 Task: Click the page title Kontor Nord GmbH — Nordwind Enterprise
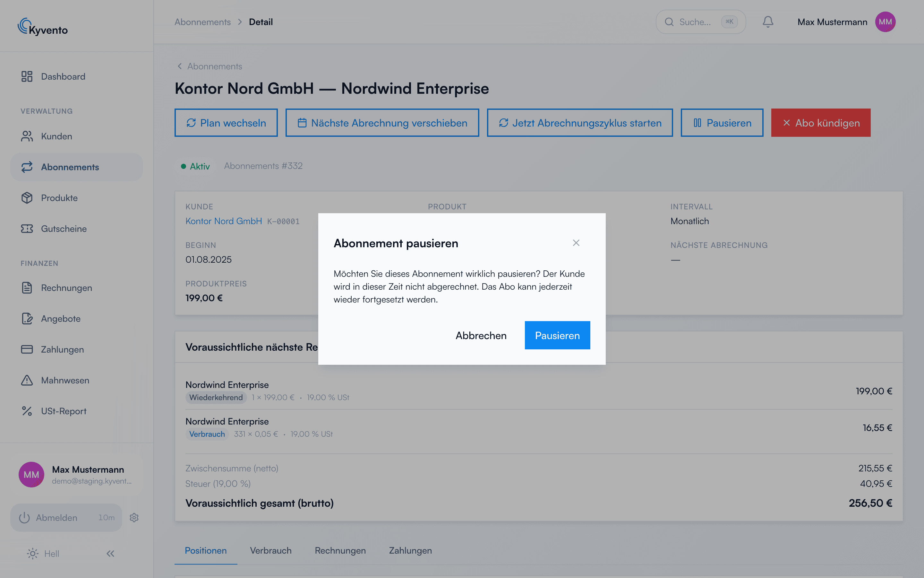tap(332, 88)
